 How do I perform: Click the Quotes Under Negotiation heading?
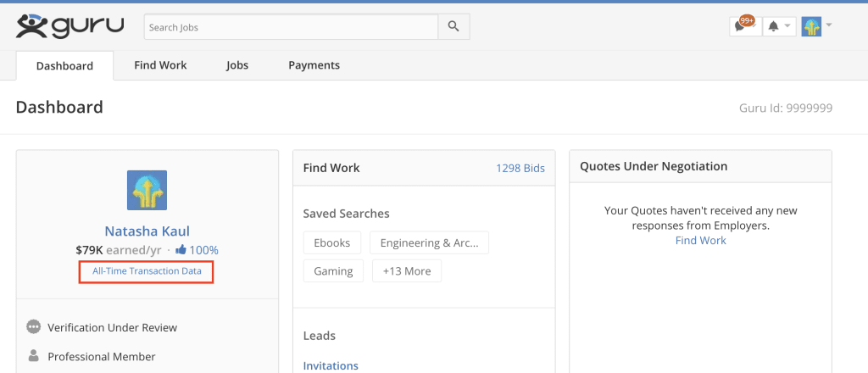coord(654,166)
